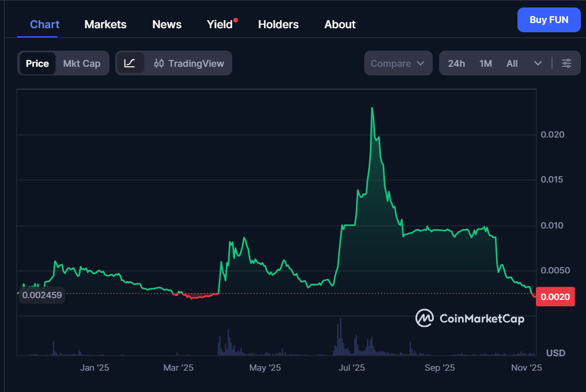Select the 24h time range

click(456, 63)
